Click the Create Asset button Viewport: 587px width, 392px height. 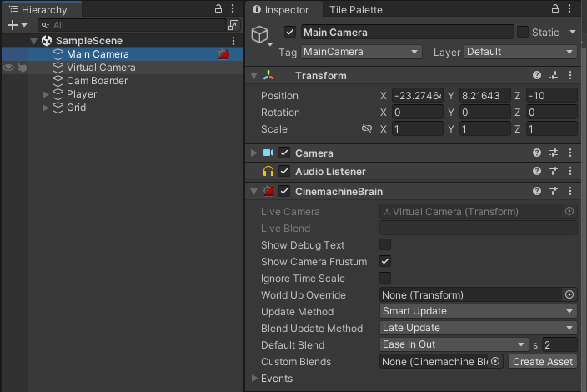coord(543,362)
